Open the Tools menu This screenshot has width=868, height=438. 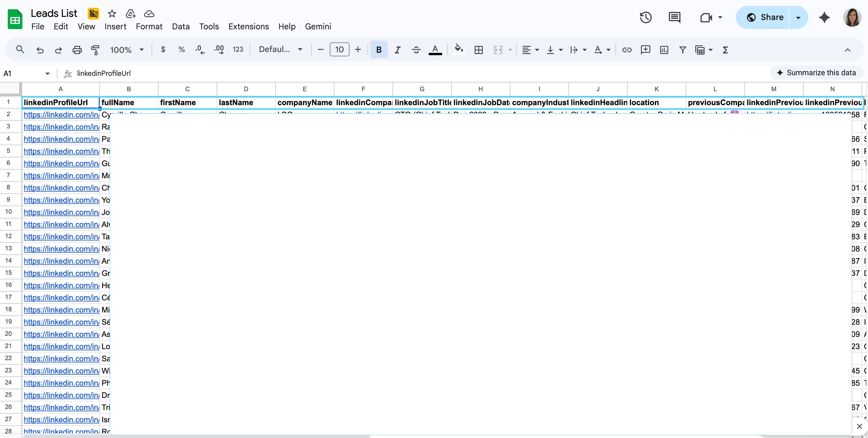coord(209,27)
